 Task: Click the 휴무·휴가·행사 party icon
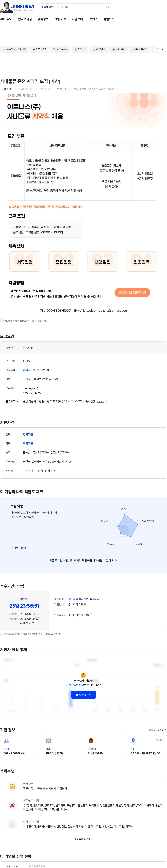tap(13, 805)
